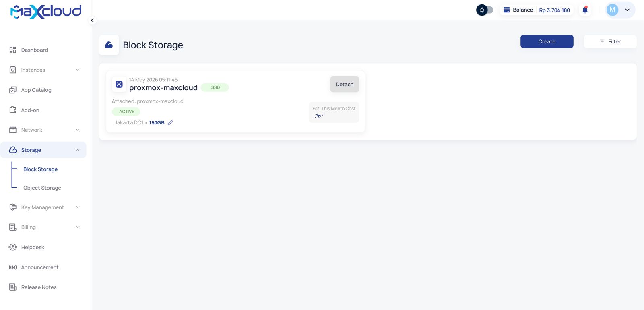Open the notifications bell
The width and height of the screenshot is (644, 310).
[x=585, y=10]
